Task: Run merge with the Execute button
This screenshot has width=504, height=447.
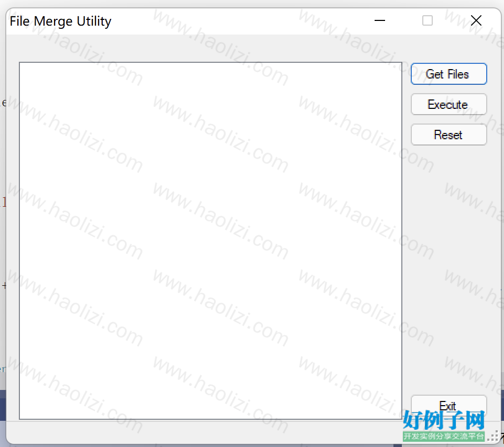Action: [448, 104]
